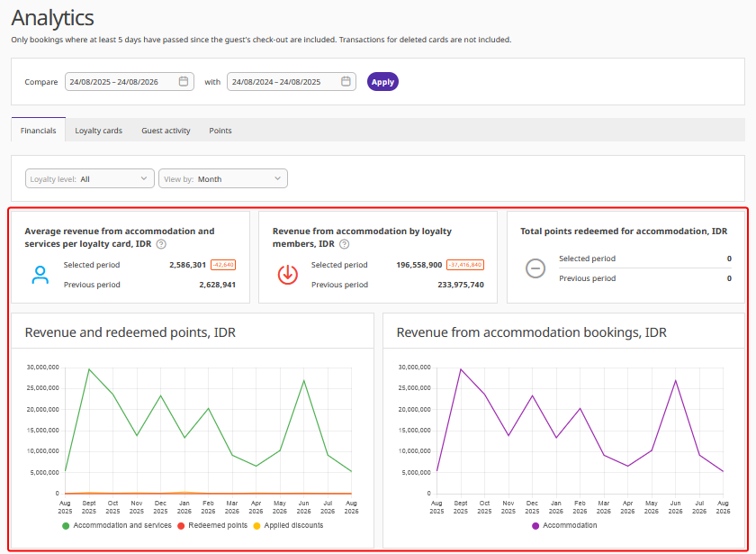Expand the Loyalty level dropdown
The height and width of the screenshot is (554, 756).
pos(90,178)
